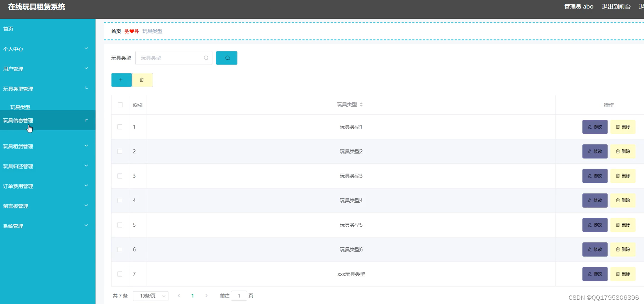644x304 pixels.
Task: Click the 玩具类型4 table cell
Action: point(351,201)
